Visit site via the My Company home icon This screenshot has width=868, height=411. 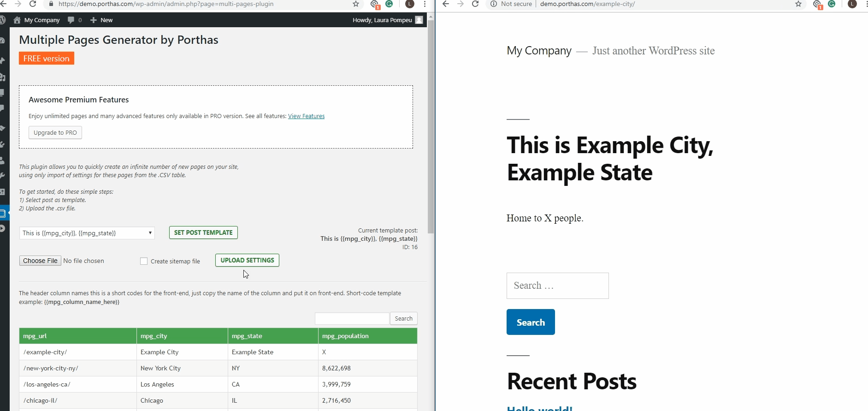click(x=17, y=20)
